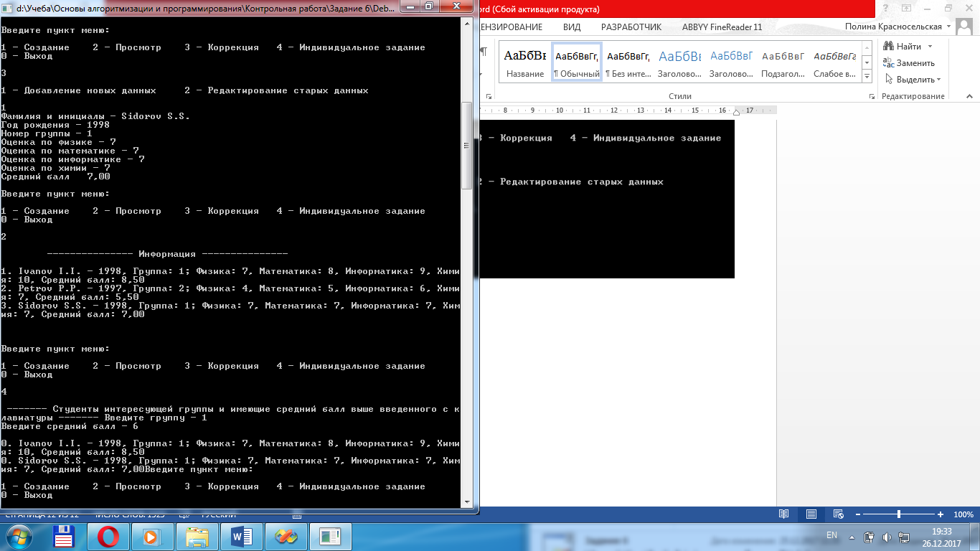This screenshot has width=980, height=551.
Task: Apply the Подзаголовок style
Action: 783,62
